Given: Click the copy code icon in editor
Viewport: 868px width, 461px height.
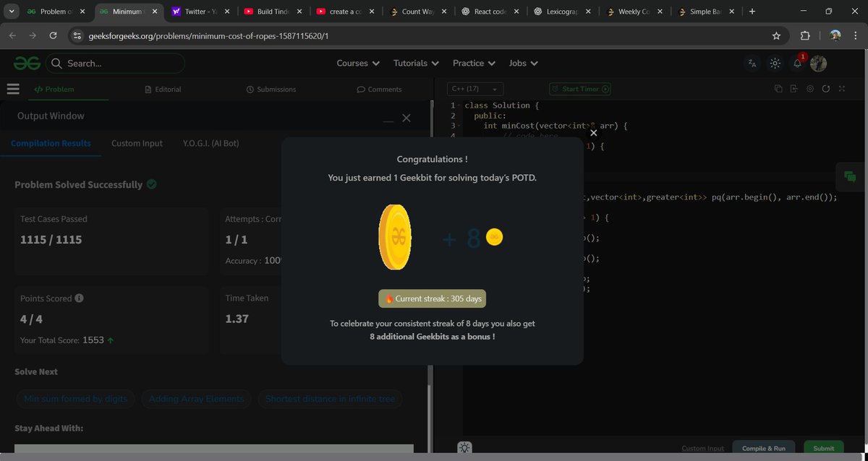Looking at the screenshot, I should pos(778,89).
